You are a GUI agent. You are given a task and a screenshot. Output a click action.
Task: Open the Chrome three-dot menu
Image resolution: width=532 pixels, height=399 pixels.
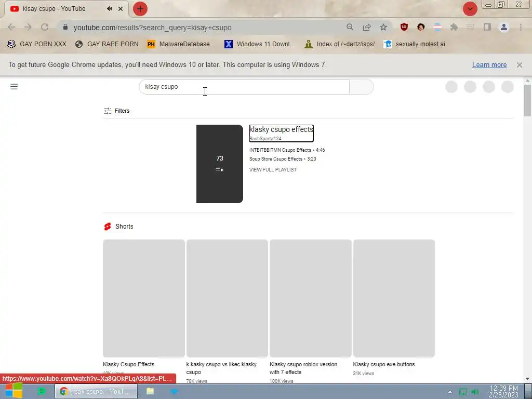point(521,27)
